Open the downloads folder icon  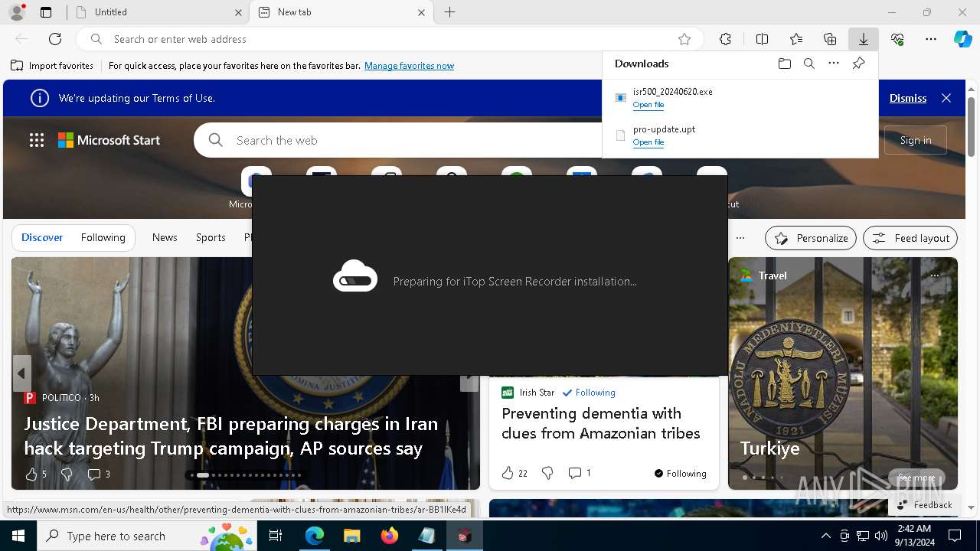(x=784, y=64)
